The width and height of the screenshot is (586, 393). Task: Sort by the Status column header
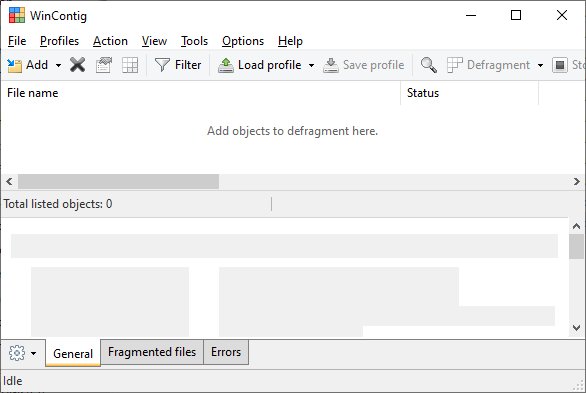coord(469,93)
